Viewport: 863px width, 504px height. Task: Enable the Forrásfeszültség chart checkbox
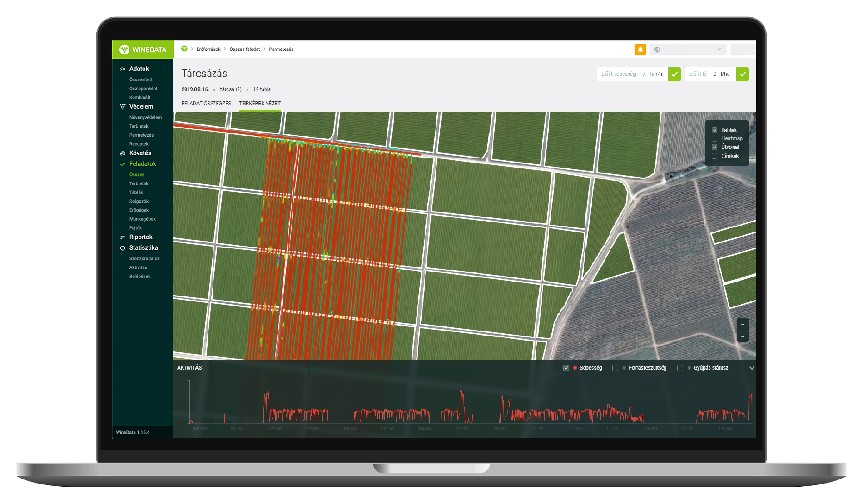pyautogui.click(x=615, y=368)
